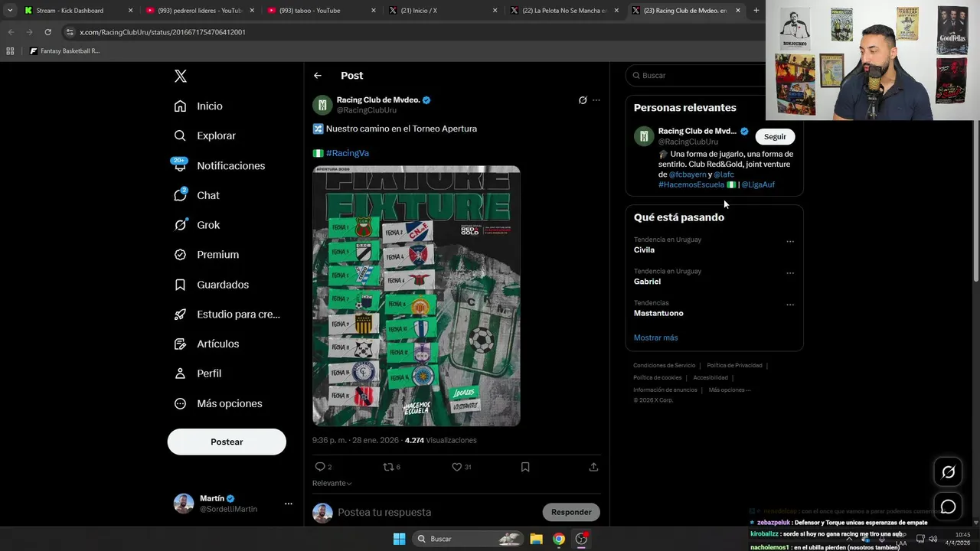Click the back arrow next to Post
The image size is (980, 551).
pos(318,76)
